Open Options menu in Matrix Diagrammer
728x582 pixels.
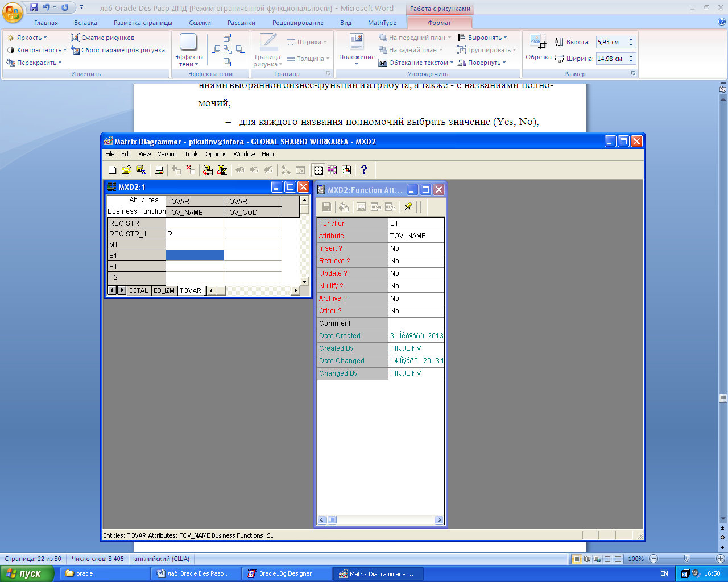pyautogui.click(x=216, y=154)
